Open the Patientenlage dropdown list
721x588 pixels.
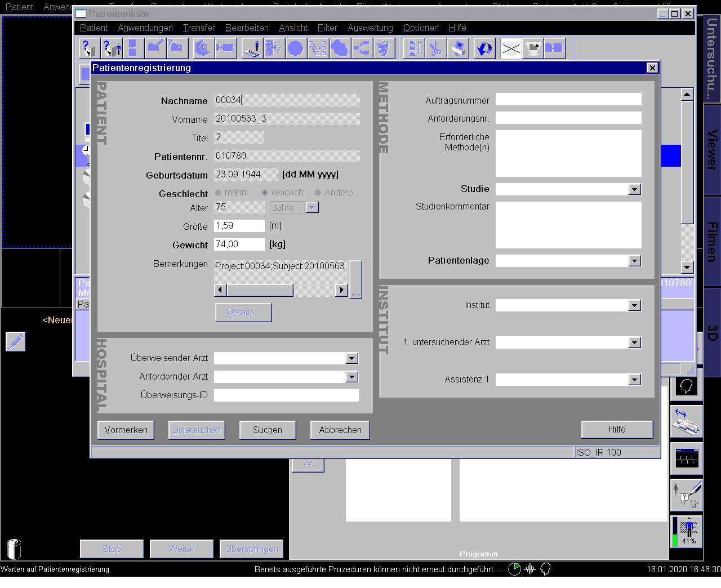click(x=635, y=261)
